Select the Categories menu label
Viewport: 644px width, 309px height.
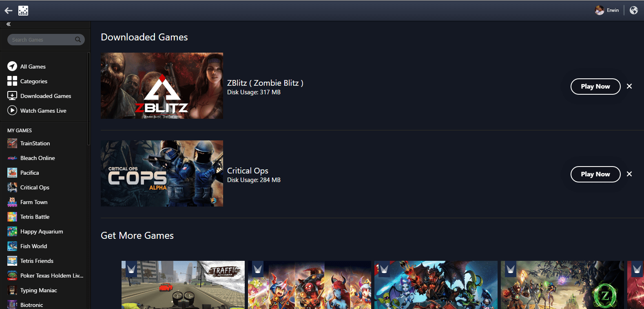[34, 81]
